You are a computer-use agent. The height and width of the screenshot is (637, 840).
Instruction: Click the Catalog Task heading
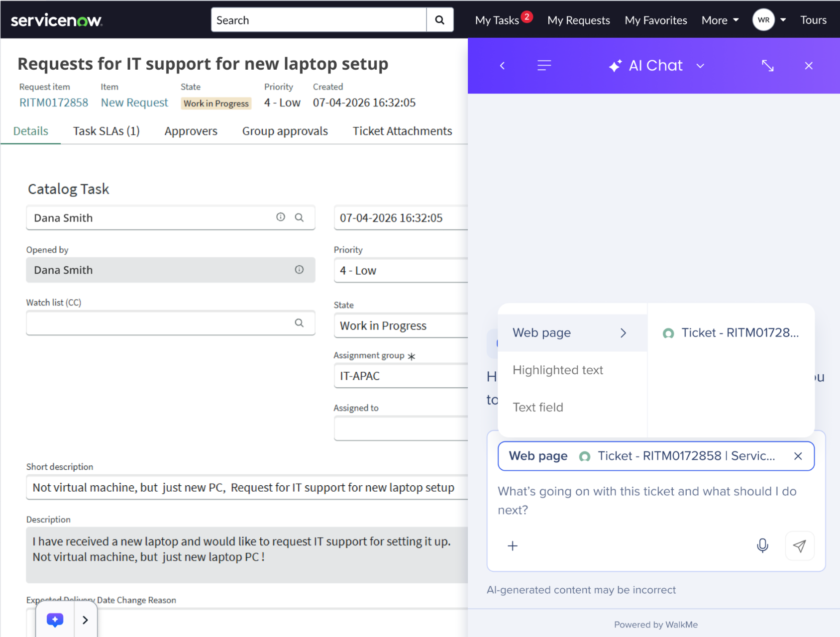(68, 189)
